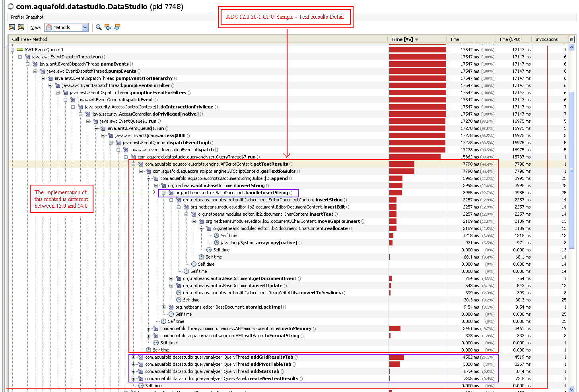Click method icon of EventDispatchThread.run
Viewport: 579px width, 392px height.
(x=27, y=57)
